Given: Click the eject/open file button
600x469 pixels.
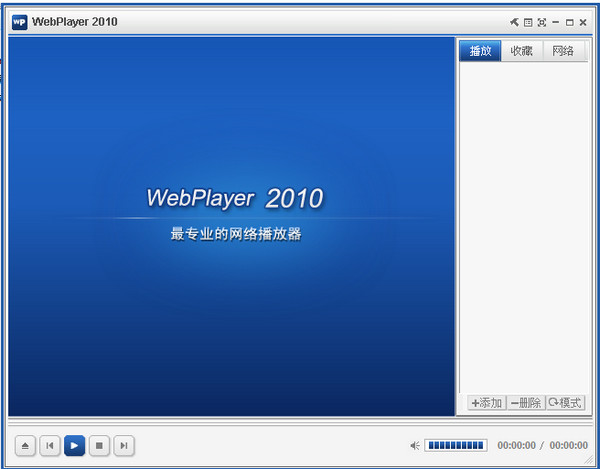Looking at the screenshot, I should coord(25,446).
